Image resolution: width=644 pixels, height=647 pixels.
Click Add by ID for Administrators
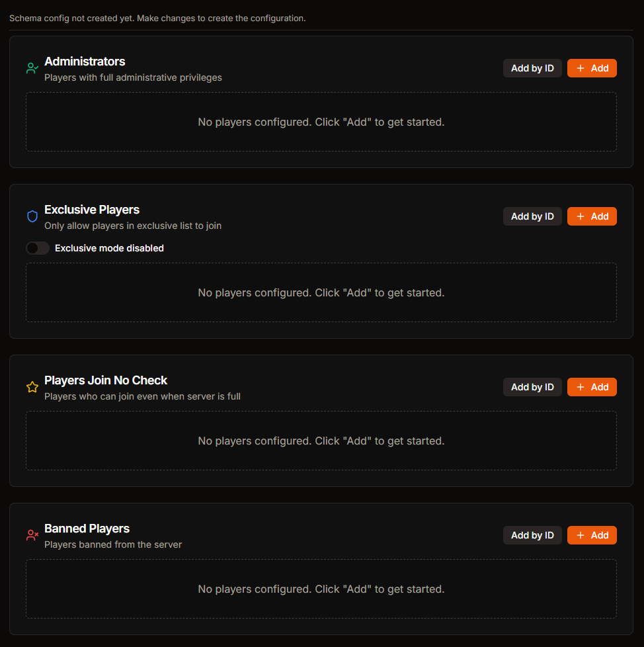[532, 67]
